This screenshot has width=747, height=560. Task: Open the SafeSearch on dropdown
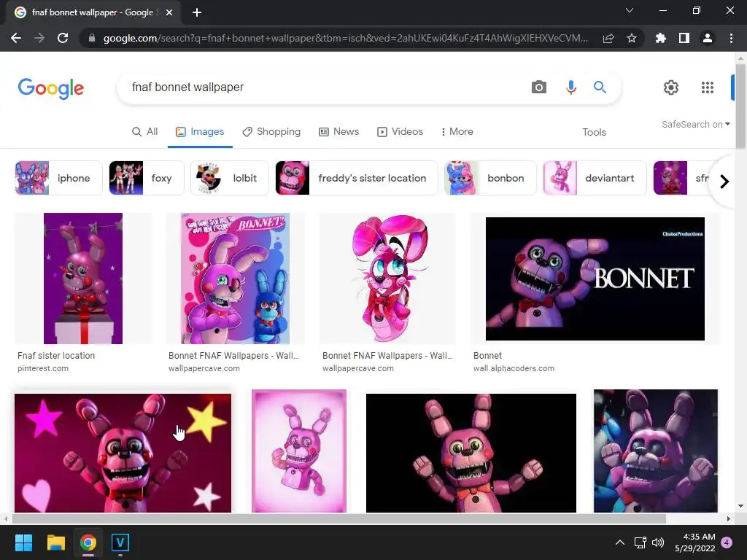(x=695, y=124)
